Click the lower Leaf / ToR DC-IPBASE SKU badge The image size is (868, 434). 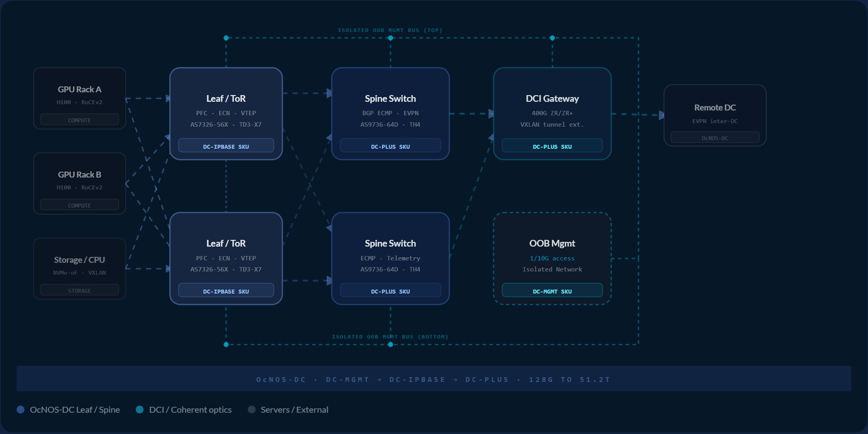(x=226, y=290)
